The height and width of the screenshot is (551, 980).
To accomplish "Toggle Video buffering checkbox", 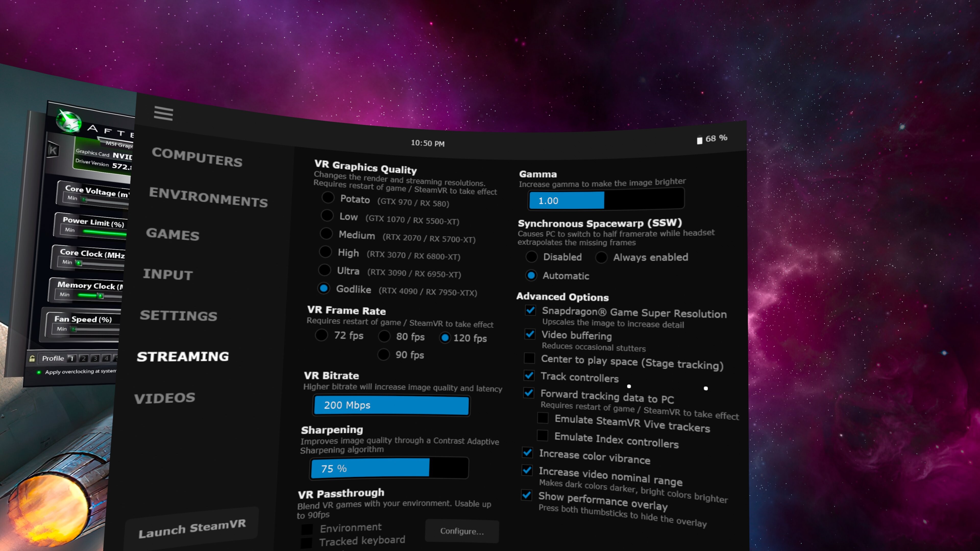I will [x=530, y=334].
